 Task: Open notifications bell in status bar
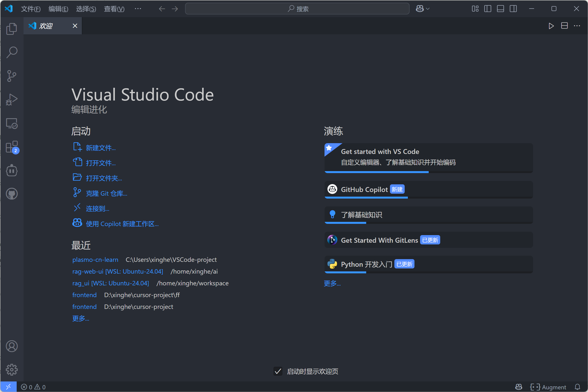tap(577, 387)
